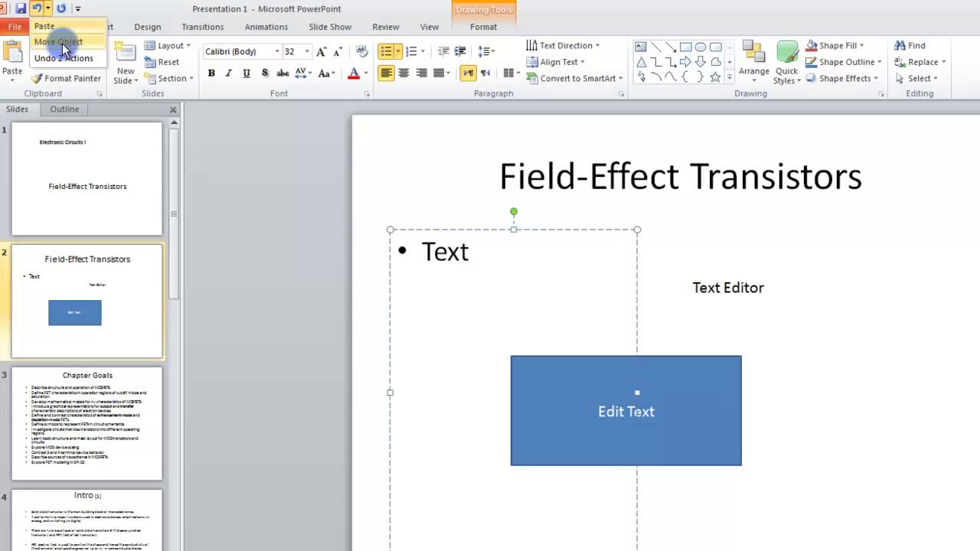Open the Columns icon menu
The height and width of the screenshot is (551, 980).
point(510,73)
